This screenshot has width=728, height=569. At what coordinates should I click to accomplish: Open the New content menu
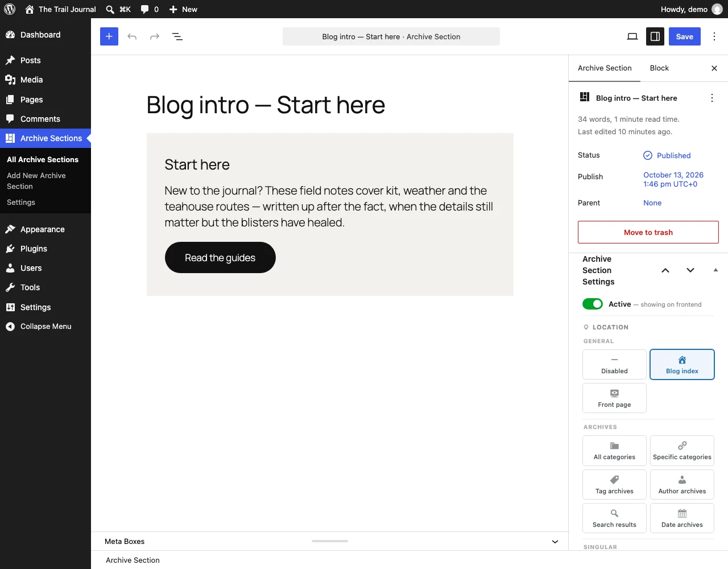(x=183, y=9)
